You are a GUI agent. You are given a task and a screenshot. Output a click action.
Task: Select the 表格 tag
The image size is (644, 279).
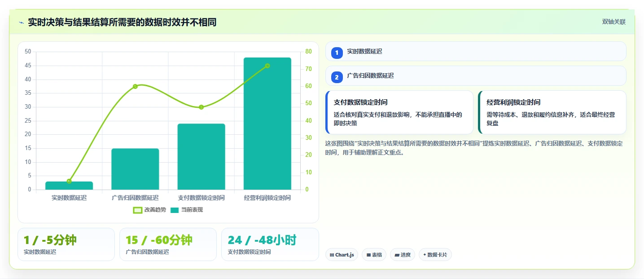[374, 255]
